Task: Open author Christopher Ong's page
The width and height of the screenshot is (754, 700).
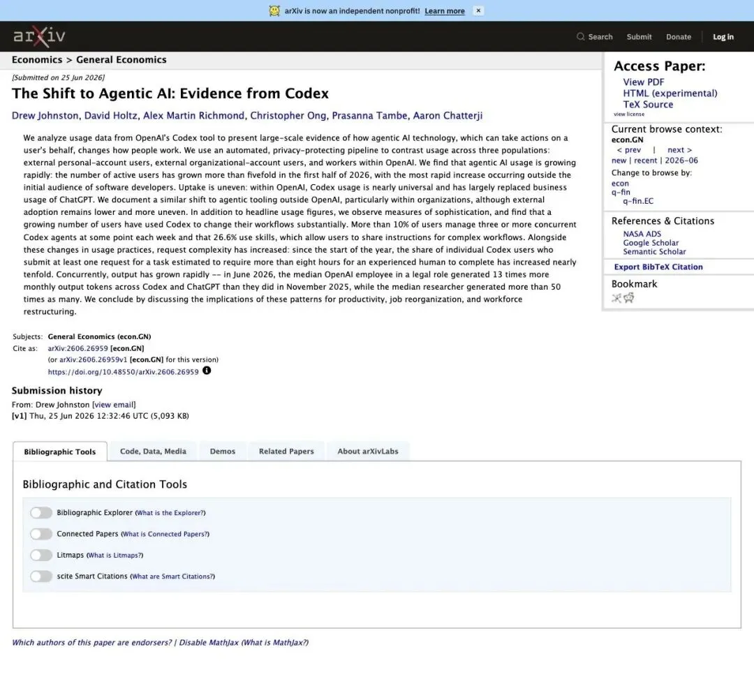Action: [x=288, y=116]
